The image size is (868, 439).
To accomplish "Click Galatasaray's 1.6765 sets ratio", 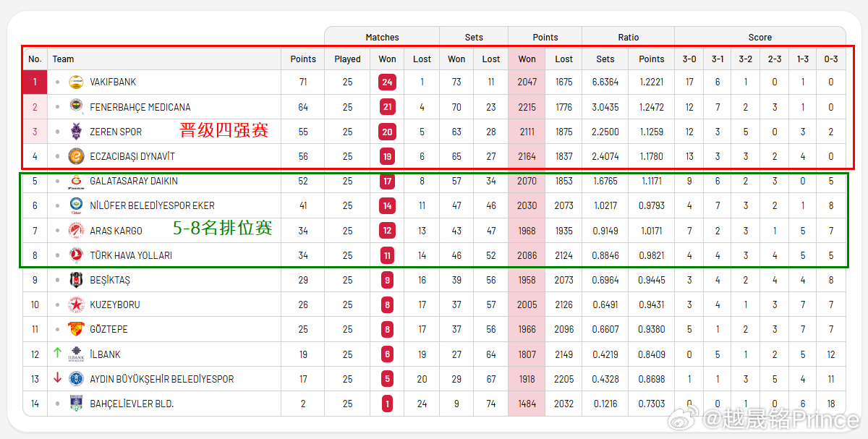I will pos(605,181).
